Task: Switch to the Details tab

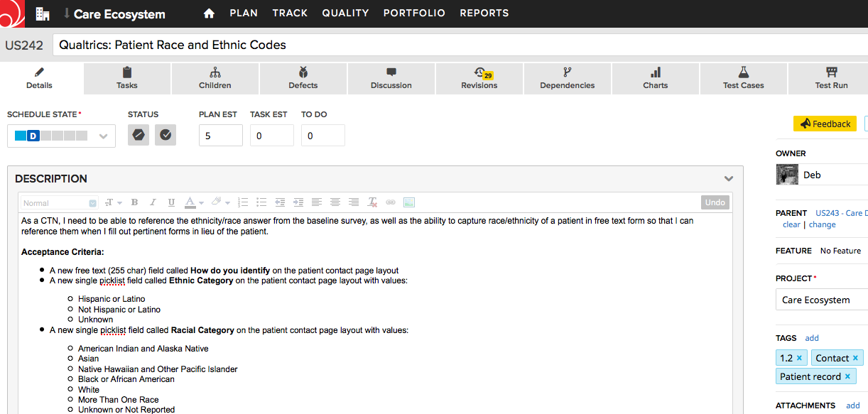Action: click(x=39, y=79)
